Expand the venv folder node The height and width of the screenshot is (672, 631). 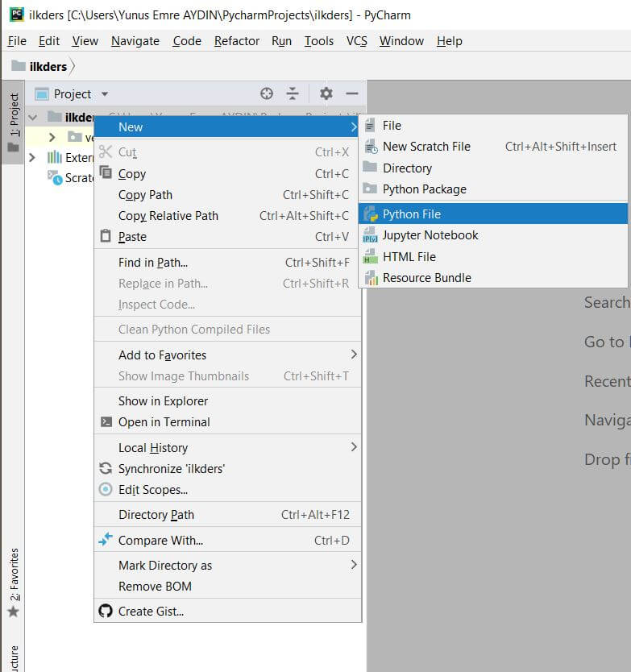52,137
